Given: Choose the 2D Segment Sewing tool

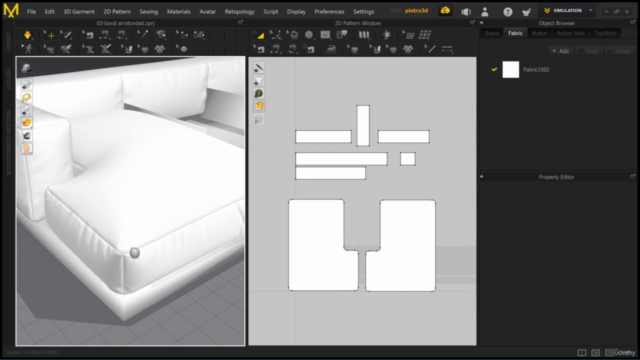Looking at the screenshot, I should click(276, 49).
